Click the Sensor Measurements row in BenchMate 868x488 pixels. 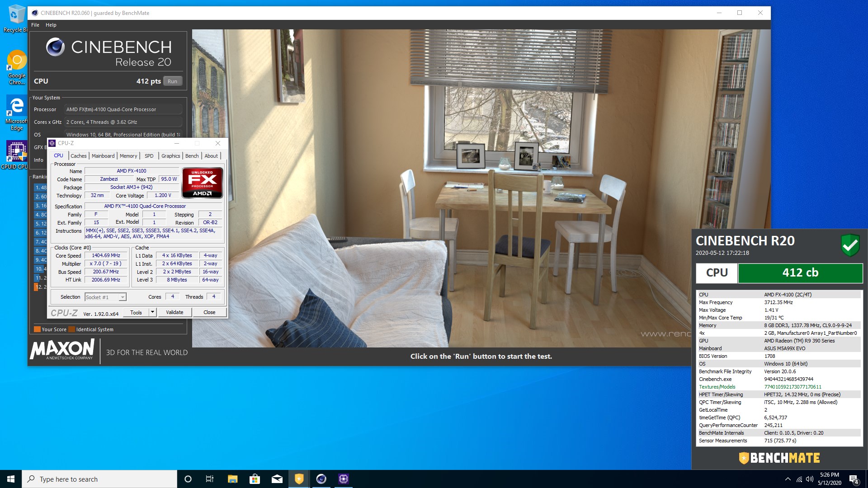(x=779, y=441)
